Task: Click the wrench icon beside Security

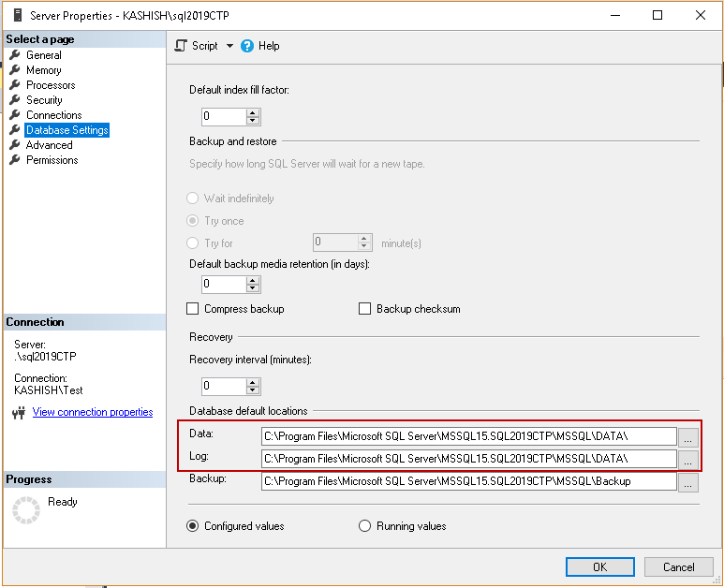Action: (x=15, y=100)
